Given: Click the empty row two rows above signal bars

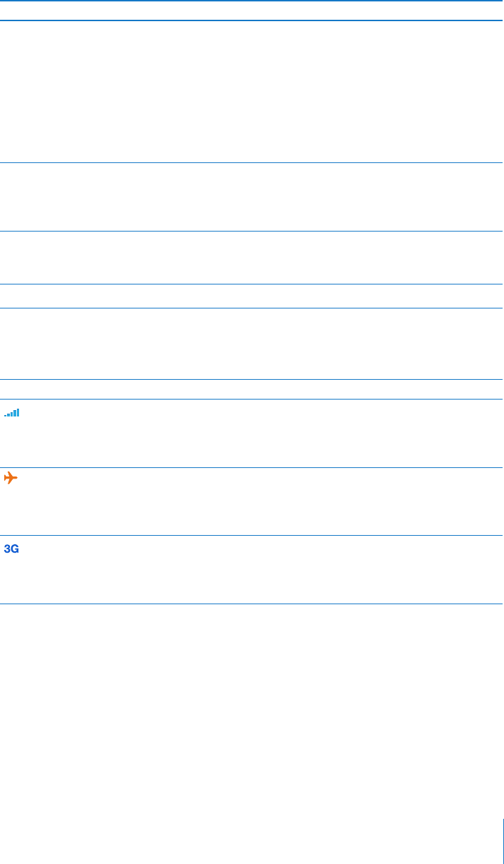Looking at the screenshot, I should point(251,344).
